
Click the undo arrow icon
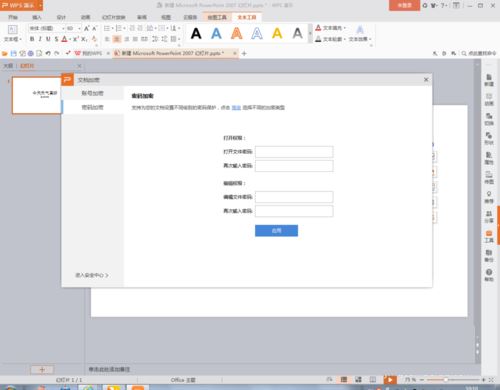tap(48, 53)
